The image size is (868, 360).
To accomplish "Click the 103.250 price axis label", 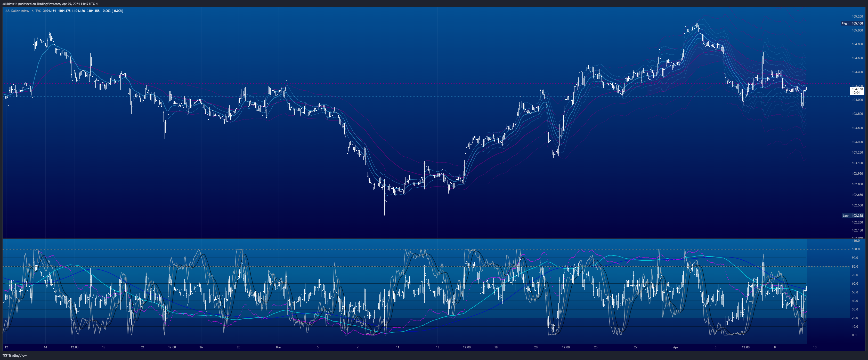I will click(857, 152).
